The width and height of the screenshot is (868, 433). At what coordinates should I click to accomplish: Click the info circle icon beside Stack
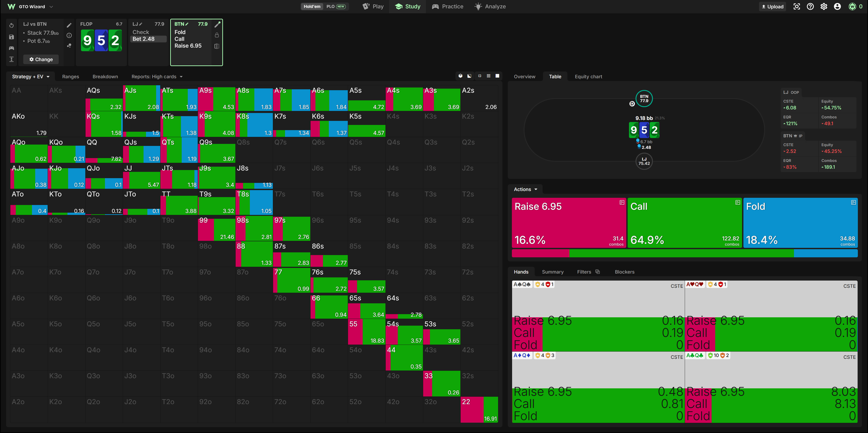tap(69, 35)
